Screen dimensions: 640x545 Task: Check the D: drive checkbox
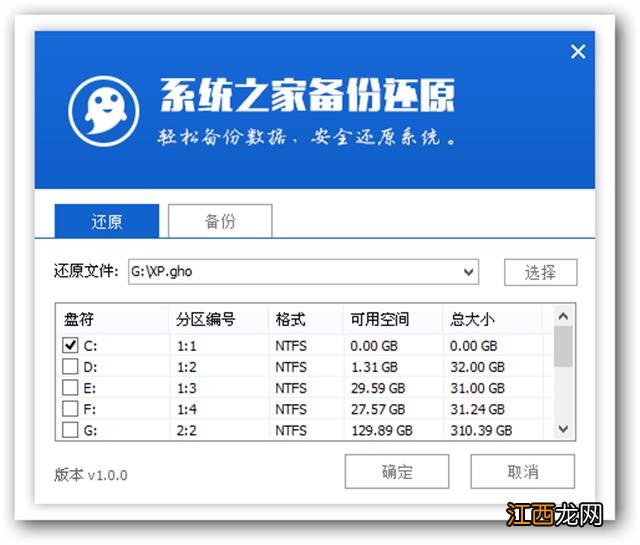coord(70,367)
